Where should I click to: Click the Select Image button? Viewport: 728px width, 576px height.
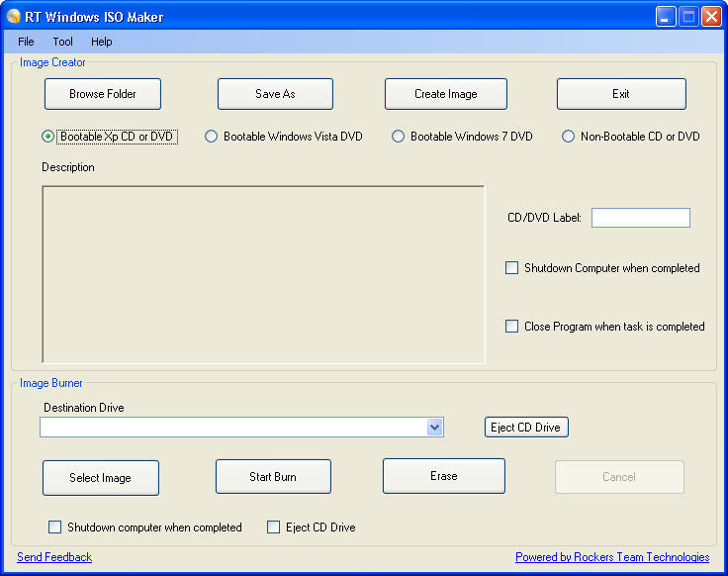[x=100, y=478]
